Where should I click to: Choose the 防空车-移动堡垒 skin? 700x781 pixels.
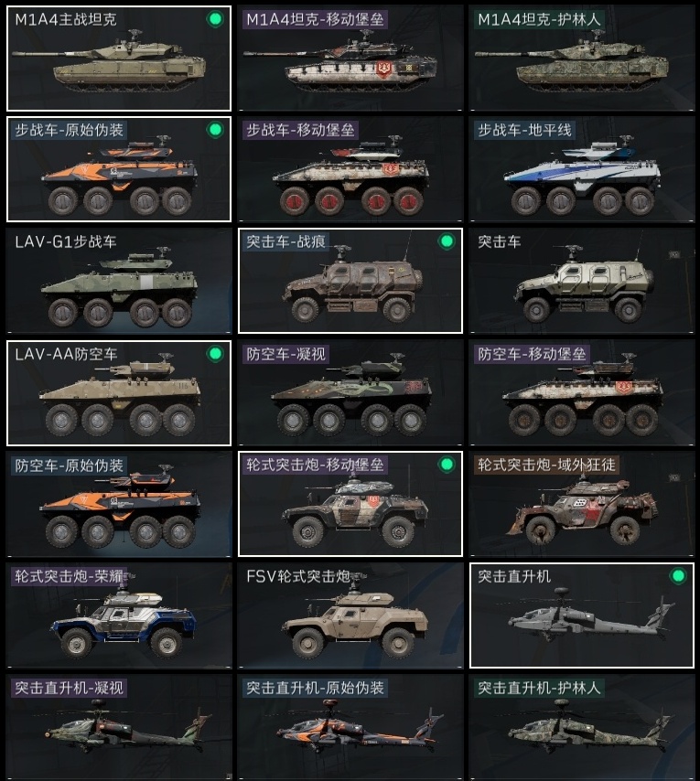[x=581, y=393]
